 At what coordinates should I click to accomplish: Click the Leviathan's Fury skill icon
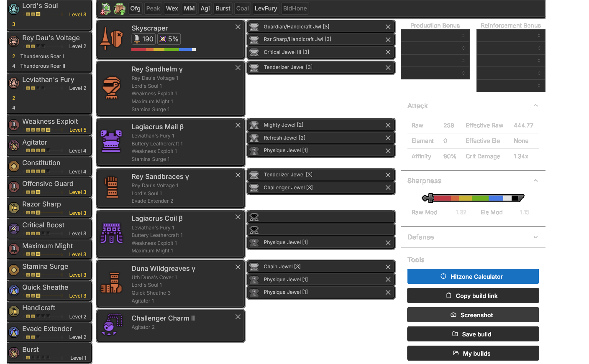click(x=14, y=83)
